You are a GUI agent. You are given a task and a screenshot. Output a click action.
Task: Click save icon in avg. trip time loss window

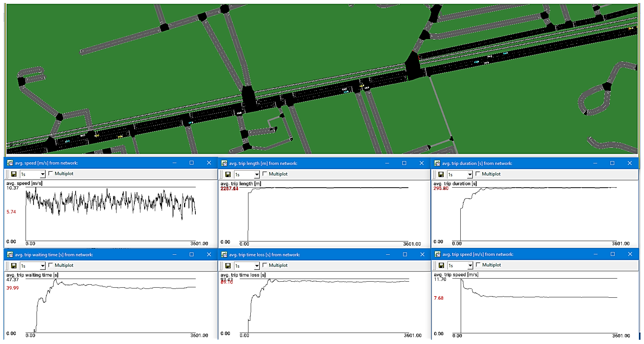point(228,266)
